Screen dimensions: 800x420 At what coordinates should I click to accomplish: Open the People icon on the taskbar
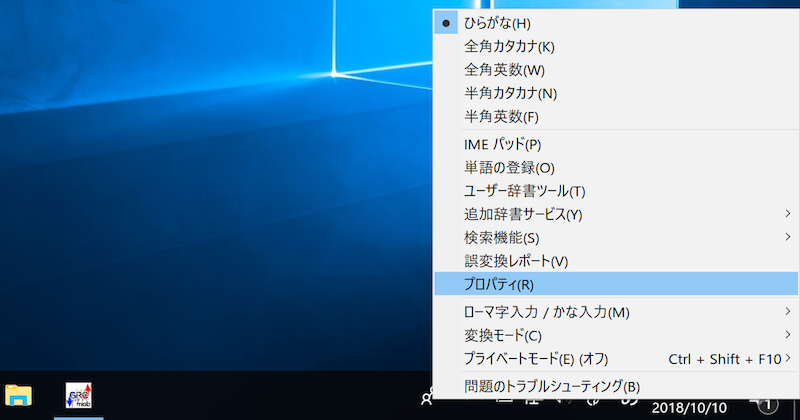pos(427,398)
